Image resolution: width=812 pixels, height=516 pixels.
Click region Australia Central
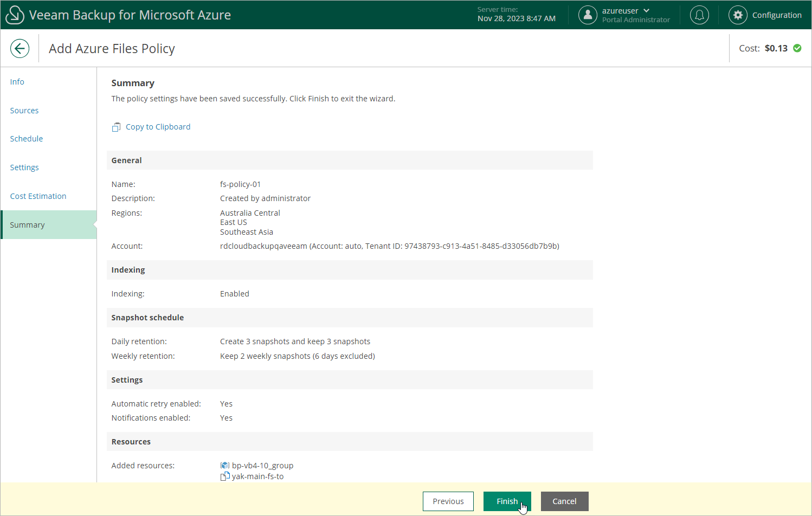[250, 213]
